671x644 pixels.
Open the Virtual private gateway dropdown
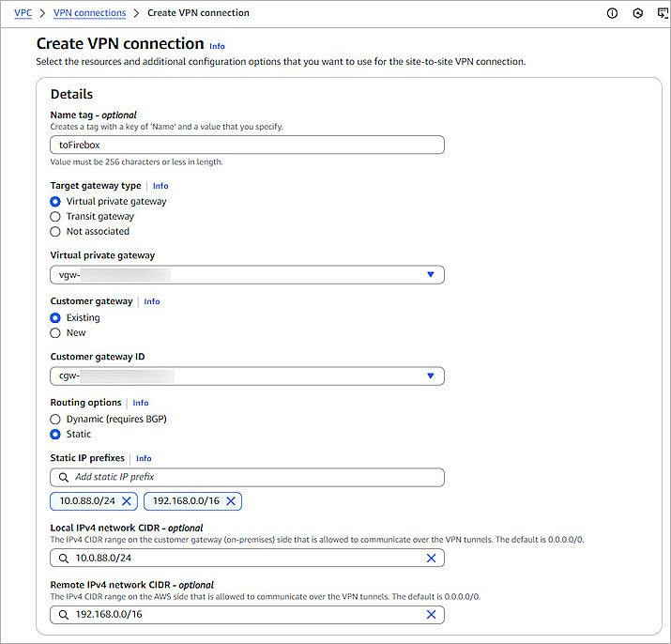click(x=247, y=274)
